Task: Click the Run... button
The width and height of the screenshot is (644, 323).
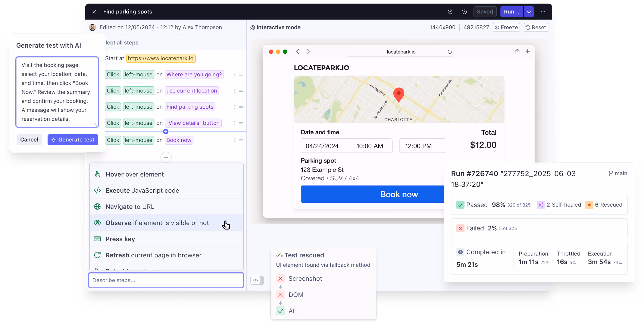Action: pyautogui.click(x=511, y=12)
